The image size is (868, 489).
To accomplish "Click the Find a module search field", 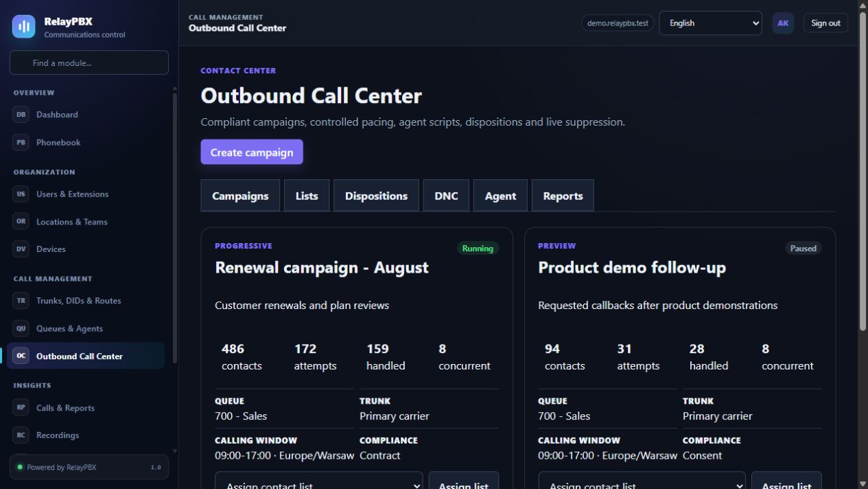I will click(89, 62).
